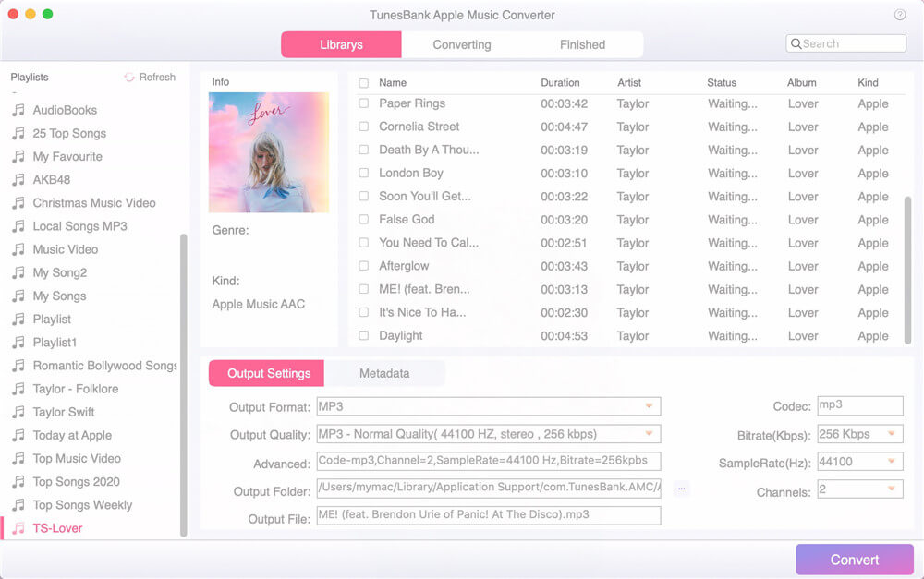Screen dimensions: 924x579
Task: Click music note icon beside Playlist1
Action: coord(18,343)
